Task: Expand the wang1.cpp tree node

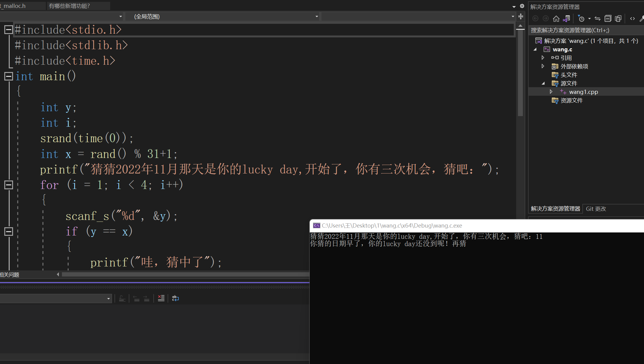Action: [x=551, y=92]
